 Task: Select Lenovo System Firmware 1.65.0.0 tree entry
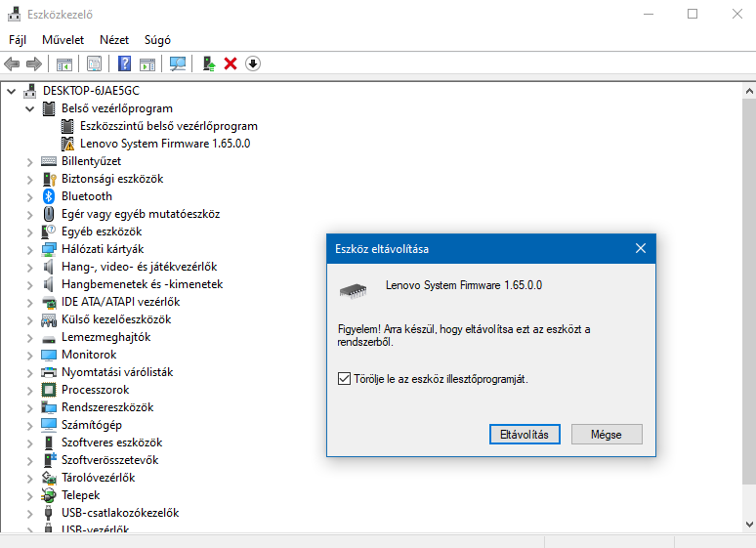(165, 144)
